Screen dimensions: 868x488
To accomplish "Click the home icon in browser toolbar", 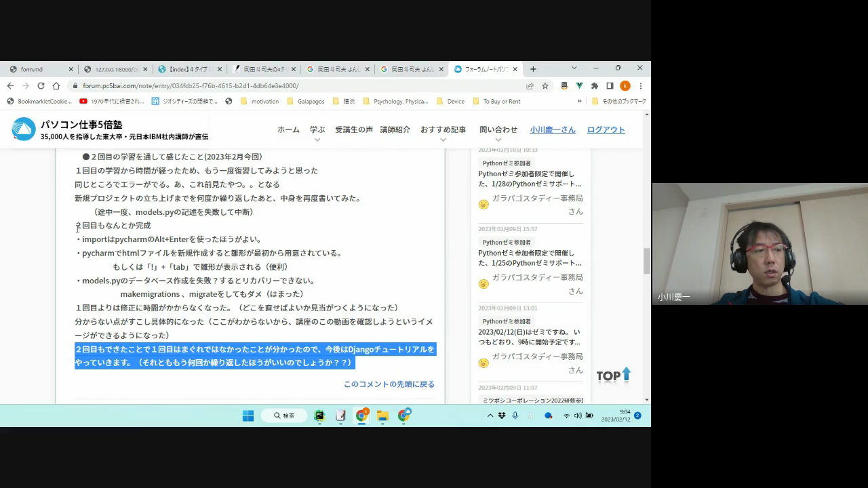I will tap(56, 86).
